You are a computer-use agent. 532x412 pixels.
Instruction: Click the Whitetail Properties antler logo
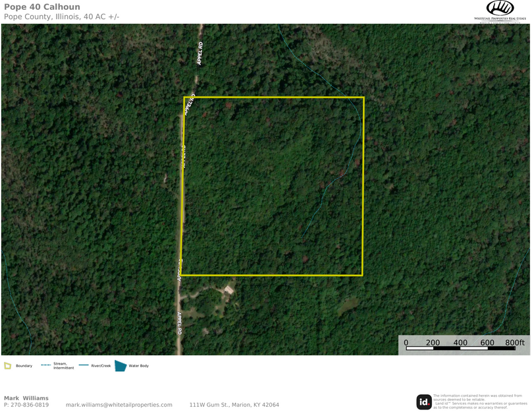500,8
